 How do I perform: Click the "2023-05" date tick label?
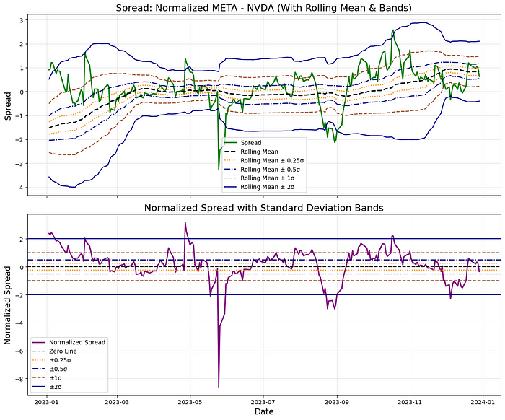(x=190, y=402)
